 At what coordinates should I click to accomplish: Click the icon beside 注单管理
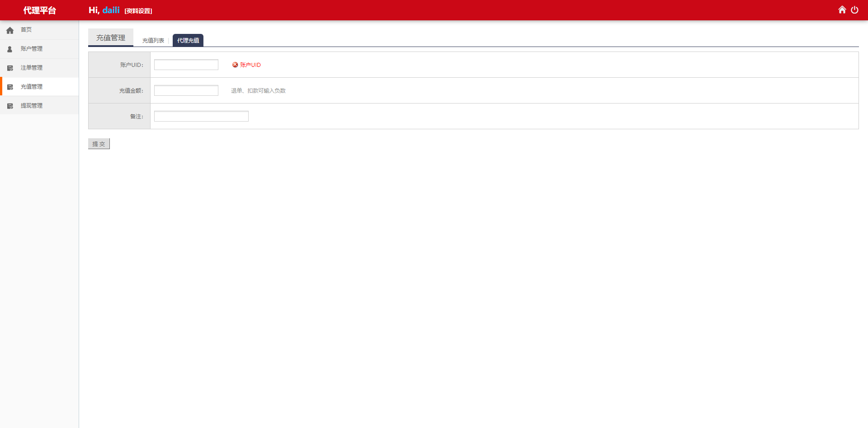pos(10,68)
